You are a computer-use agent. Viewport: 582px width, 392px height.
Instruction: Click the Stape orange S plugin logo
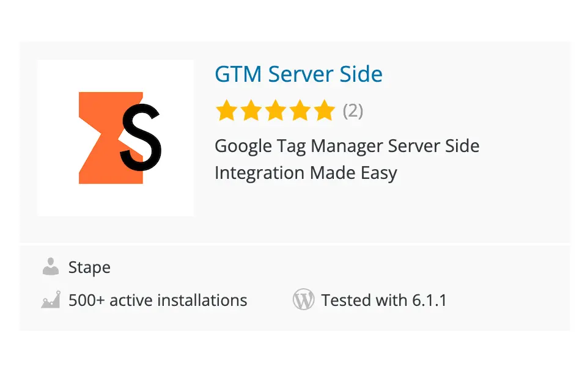pyautogui.click(x=116, y=138)
